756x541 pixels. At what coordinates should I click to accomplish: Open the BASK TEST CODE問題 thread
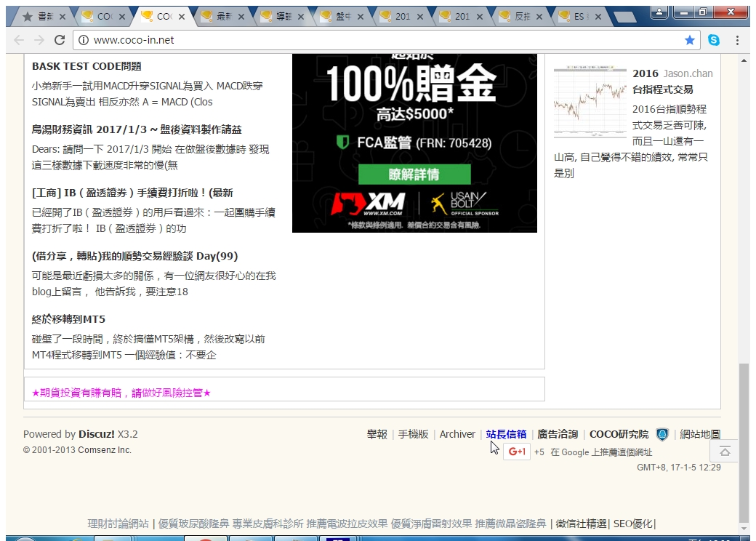click(x=87, y=67)
